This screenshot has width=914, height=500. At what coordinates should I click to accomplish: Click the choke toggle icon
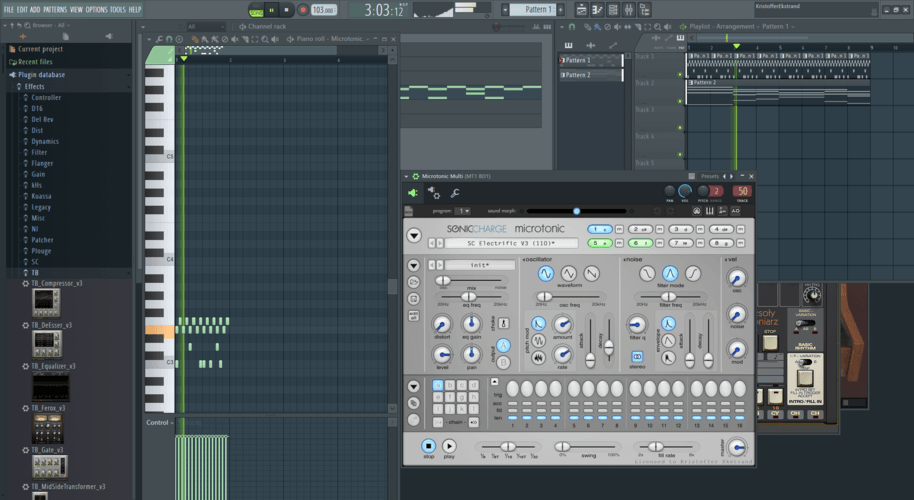pos(504,323)
